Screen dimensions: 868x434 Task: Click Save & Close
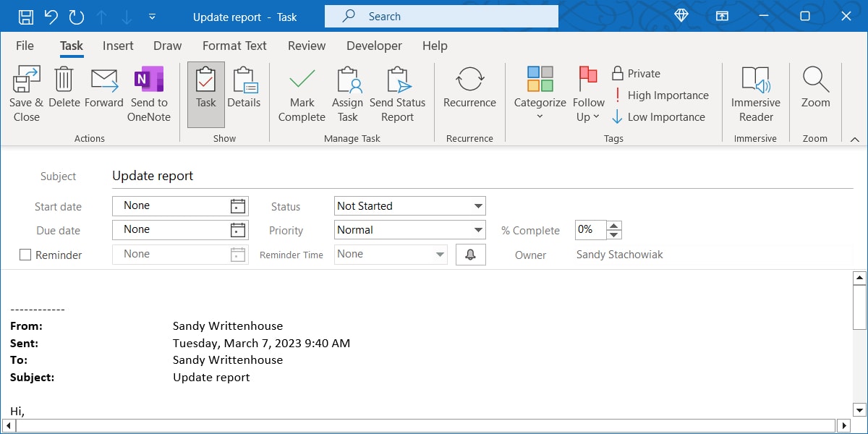click(x=26, y=93)
